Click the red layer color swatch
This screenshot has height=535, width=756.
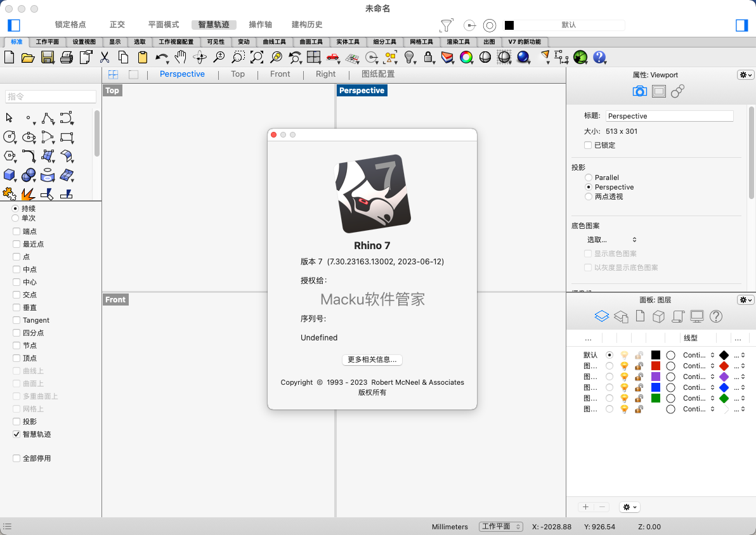click(x=656, y=366)
